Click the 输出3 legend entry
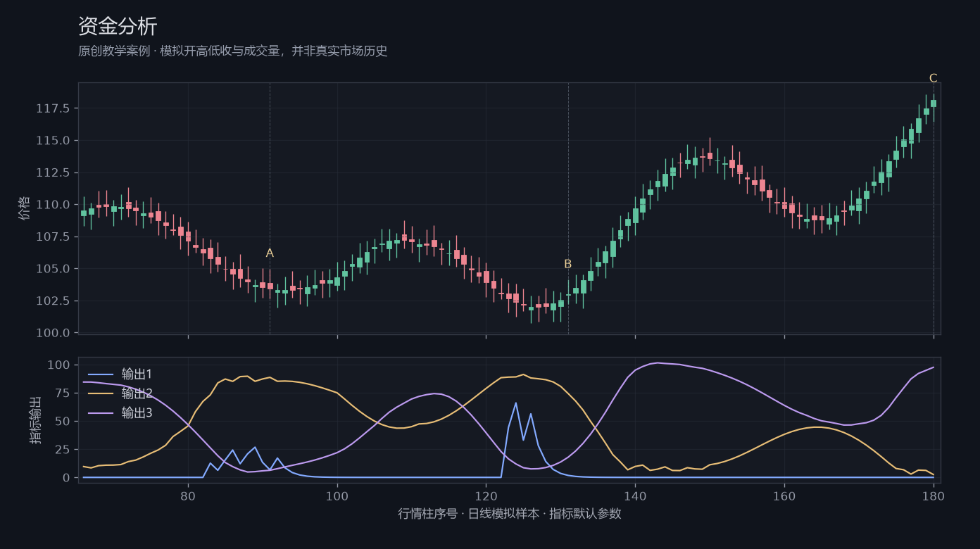 [119, 412]
